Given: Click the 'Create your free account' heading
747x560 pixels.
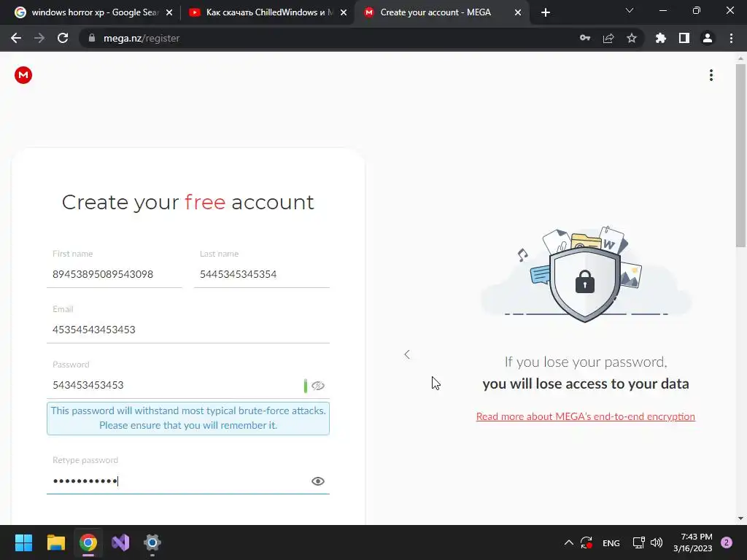Looking at the screenshot, I should point(188,203).
